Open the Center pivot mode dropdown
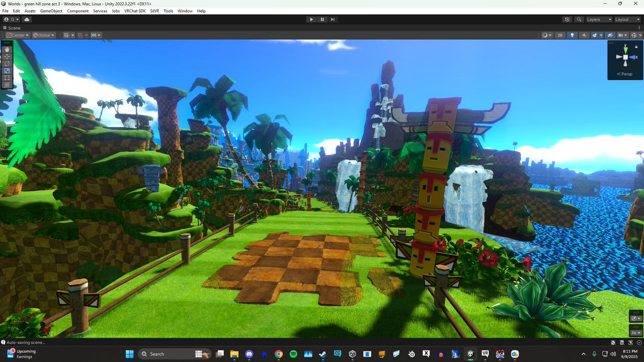 click(18, 35)
